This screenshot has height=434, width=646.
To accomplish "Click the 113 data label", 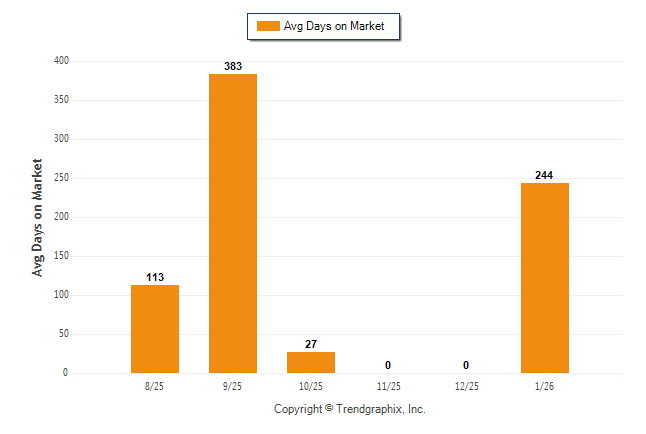I will point(155,277).
